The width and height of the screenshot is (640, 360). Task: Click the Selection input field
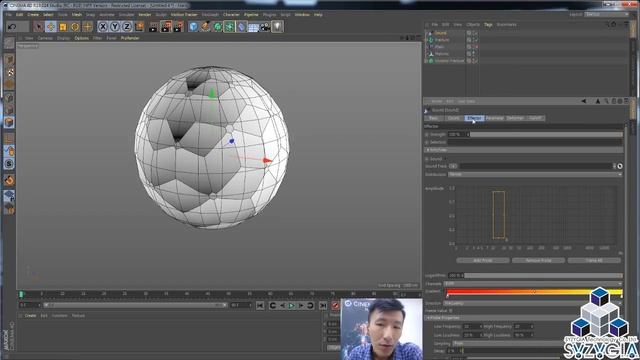[x=535, y=142]
